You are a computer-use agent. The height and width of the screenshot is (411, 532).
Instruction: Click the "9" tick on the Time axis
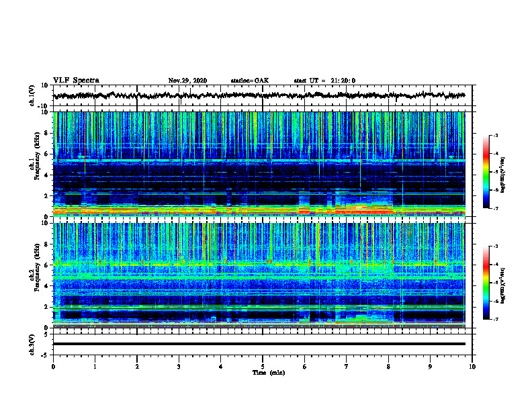(x=430, y=367)
